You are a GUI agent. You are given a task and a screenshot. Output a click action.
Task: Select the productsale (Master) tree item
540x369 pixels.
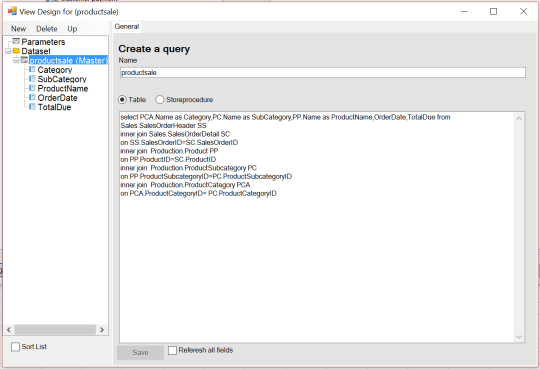(x=68, y=60)
